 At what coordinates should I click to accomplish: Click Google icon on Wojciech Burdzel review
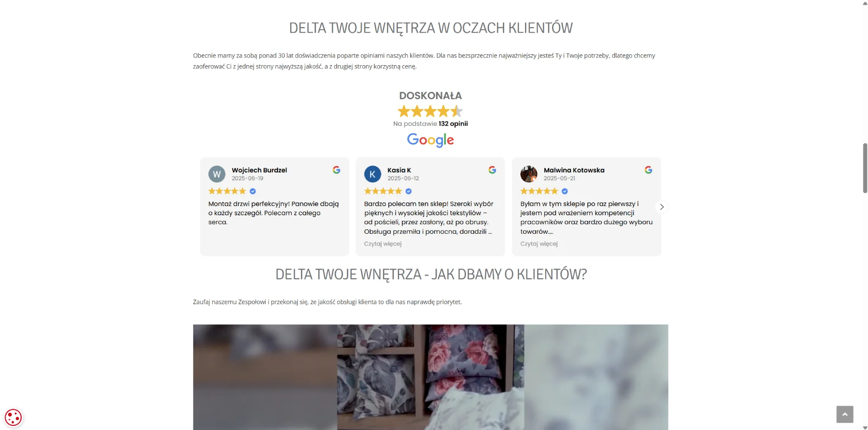click(x=336, y=170)
